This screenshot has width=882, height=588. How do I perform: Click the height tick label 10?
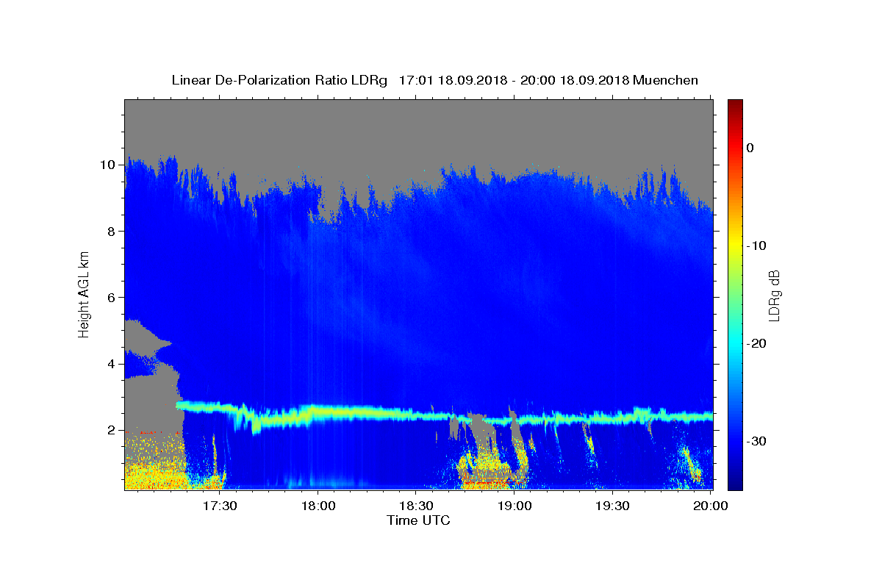pos(107,165)
